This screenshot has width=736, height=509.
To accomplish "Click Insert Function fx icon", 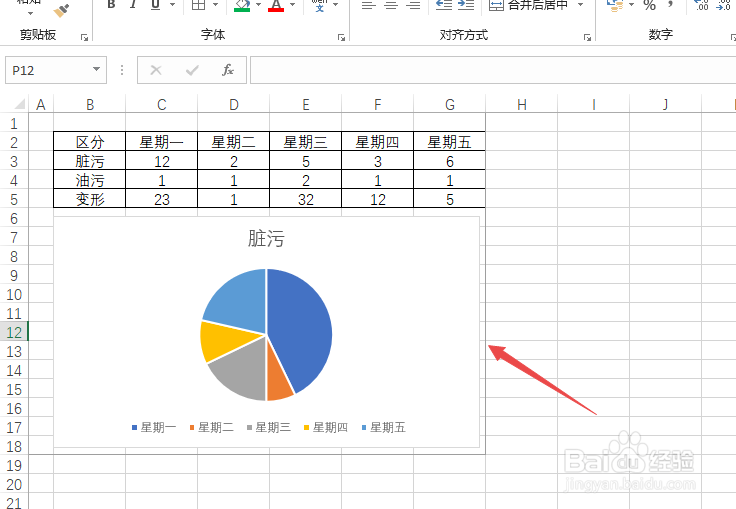I will [x=228, y=70].
